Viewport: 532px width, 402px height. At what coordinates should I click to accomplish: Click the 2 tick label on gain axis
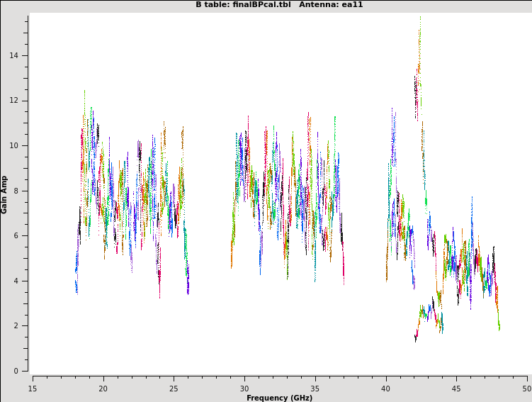(x=16, y=325)
